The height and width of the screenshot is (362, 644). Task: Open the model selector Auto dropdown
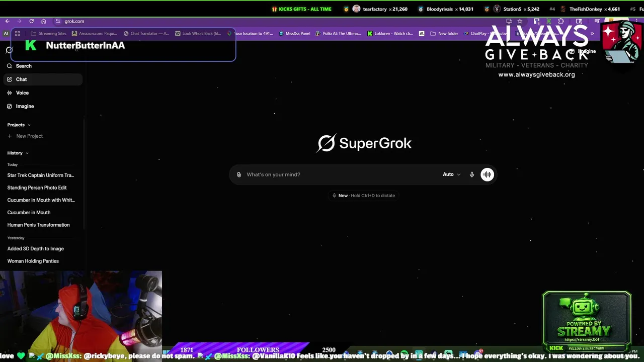pos(451,174)
